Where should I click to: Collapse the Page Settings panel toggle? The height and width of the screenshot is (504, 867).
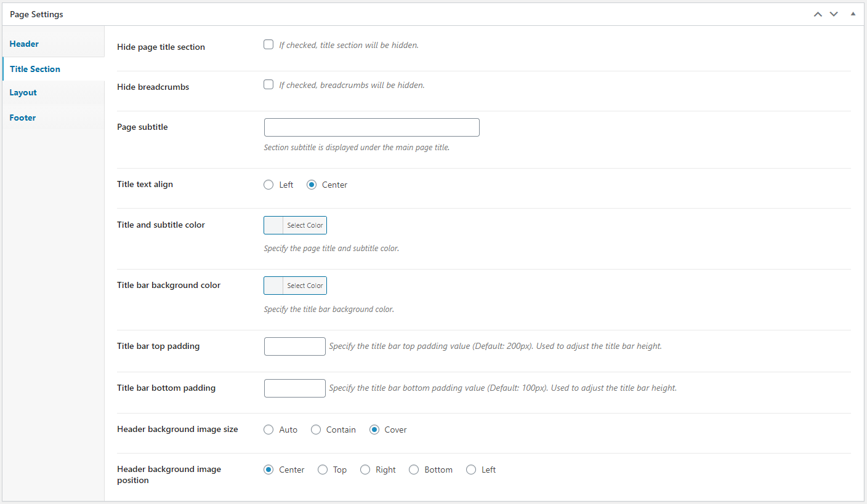pos(853,14)
